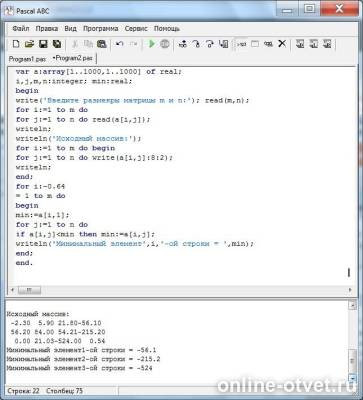The height and width of the screenshot is (400, 363).
Task: Redo the undone edit
Action: point(133,44)
